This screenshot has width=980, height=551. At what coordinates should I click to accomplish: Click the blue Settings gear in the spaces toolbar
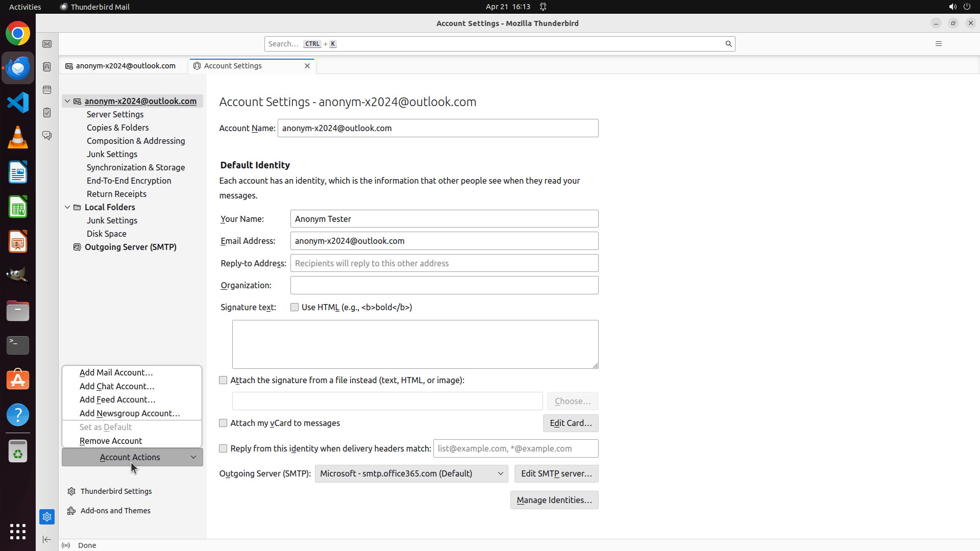click(x=47, y=517)
